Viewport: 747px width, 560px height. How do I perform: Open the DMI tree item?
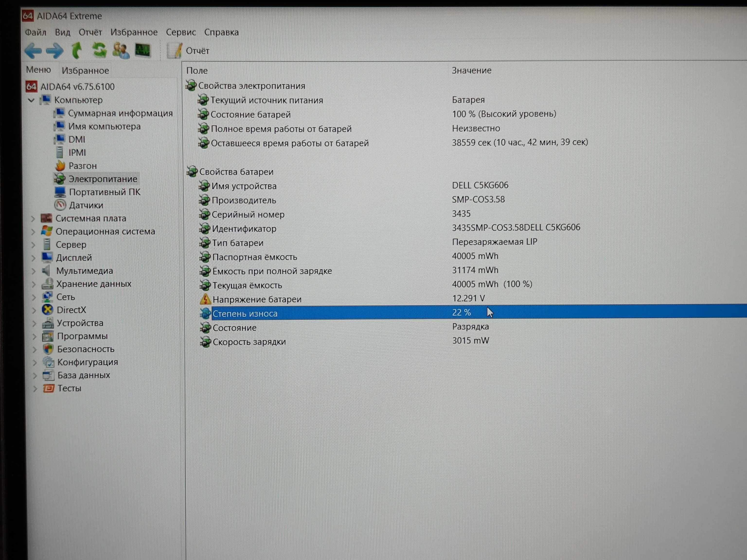coord(77,140)
